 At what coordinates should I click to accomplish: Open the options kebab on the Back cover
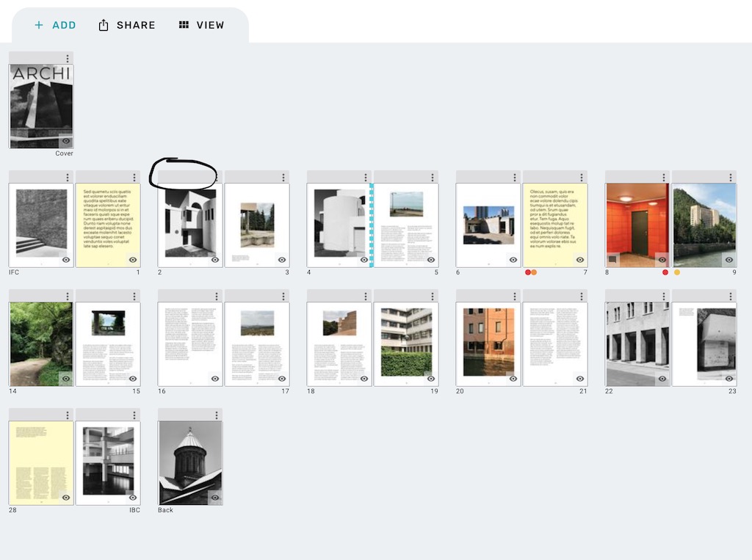click(216, 415)
